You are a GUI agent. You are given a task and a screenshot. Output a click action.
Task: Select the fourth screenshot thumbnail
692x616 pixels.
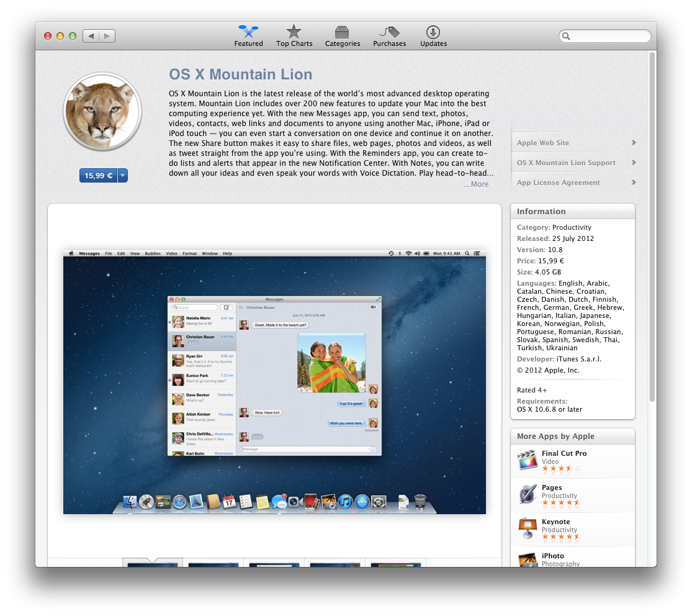335,564
